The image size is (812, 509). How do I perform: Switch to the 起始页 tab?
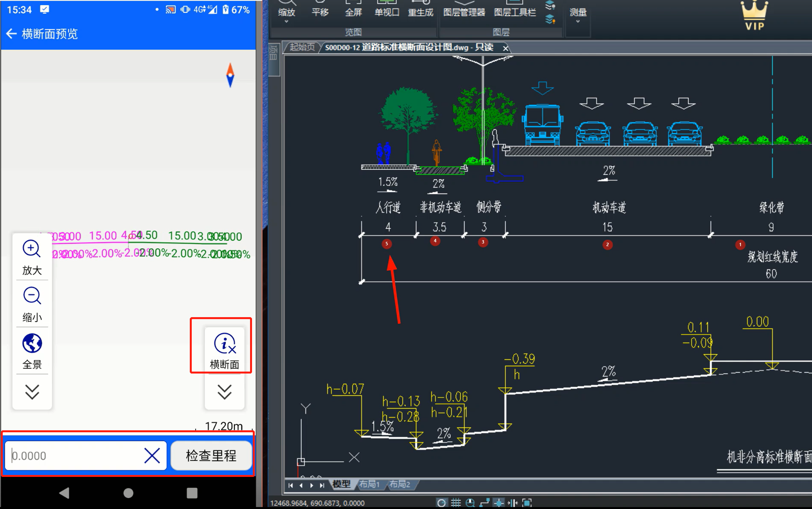(302, 47)
